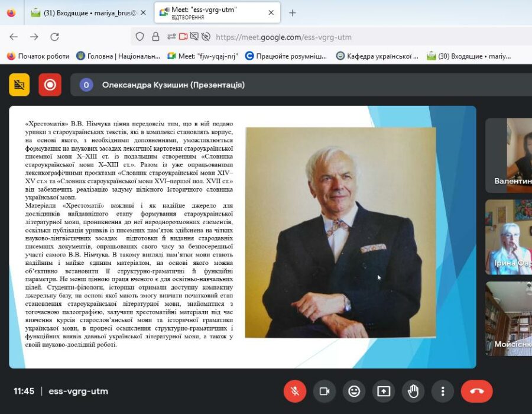The height and width of the screenshot is (414, 532).
Task: Unmute the microphone in Meet
Action: coord(294,391)
